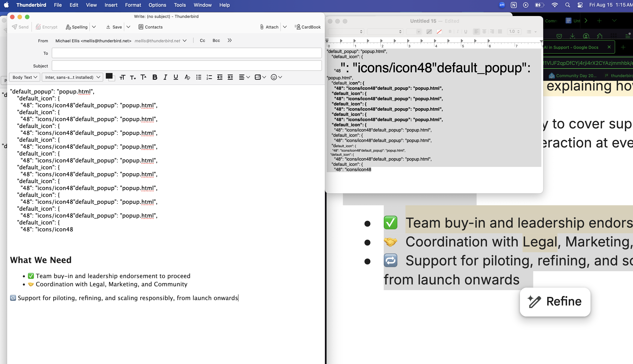This screenshot has height=364, width=633.
Task: Toggle Encrypt for this message
Action: [47, 27]
